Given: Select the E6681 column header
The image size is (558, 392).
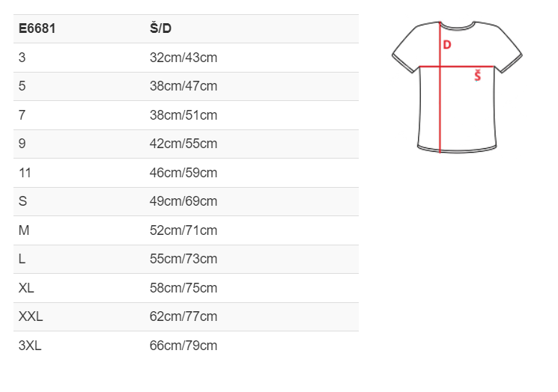Looking at the screenshot, I should (x=37, y=28).
